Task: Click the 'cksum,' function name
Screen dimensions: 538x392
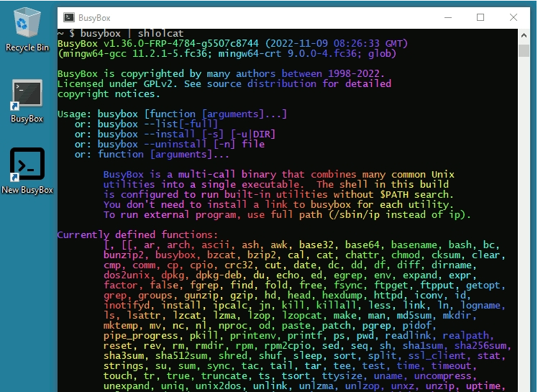Action: (448, 255)
